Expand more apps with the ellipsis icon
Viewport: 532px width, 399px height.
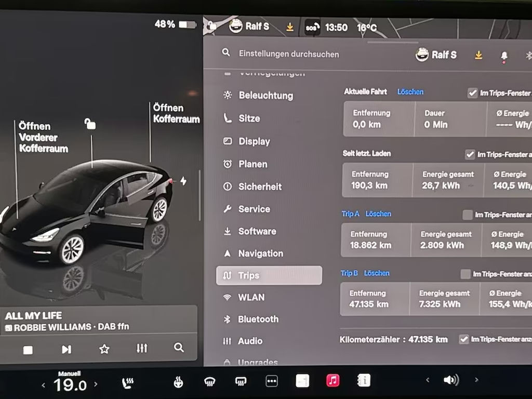[271, 380]
